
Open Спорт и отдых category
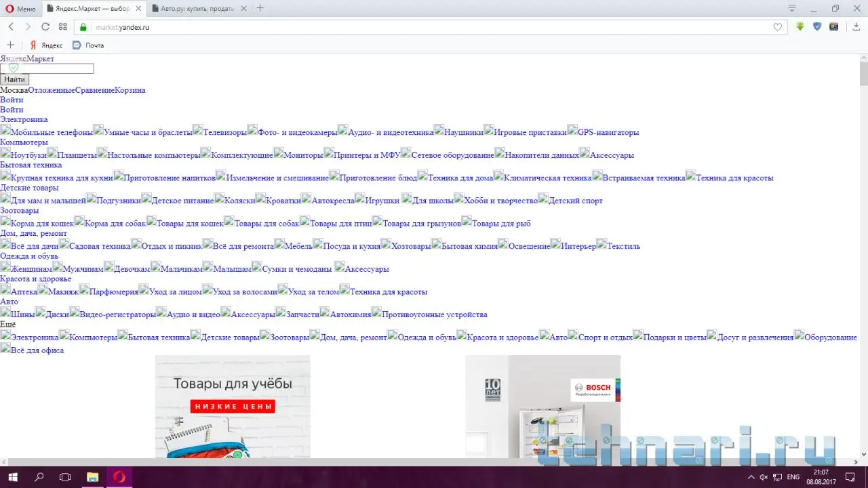point(606,338)
